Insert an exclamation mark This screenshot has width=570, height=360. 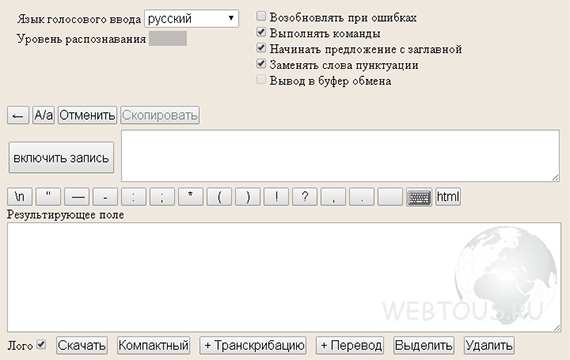[x=276, y=197]
